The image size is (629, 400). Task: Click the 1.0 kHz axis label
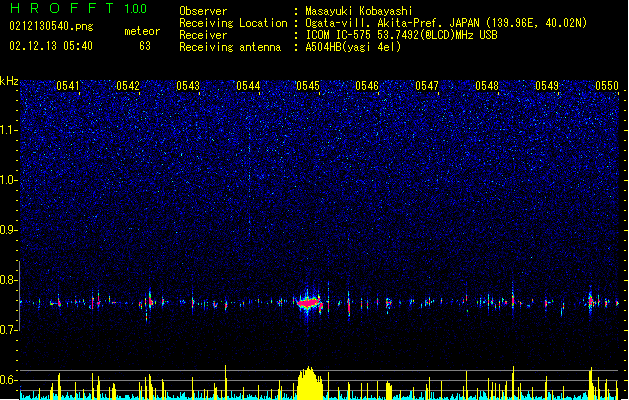tap(8, 180)
